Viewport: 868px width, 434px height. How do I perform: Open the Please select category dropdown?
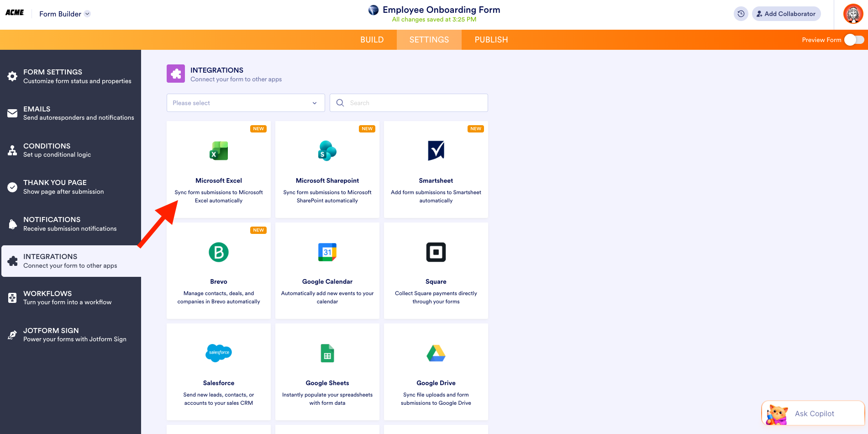pos(245,103)
